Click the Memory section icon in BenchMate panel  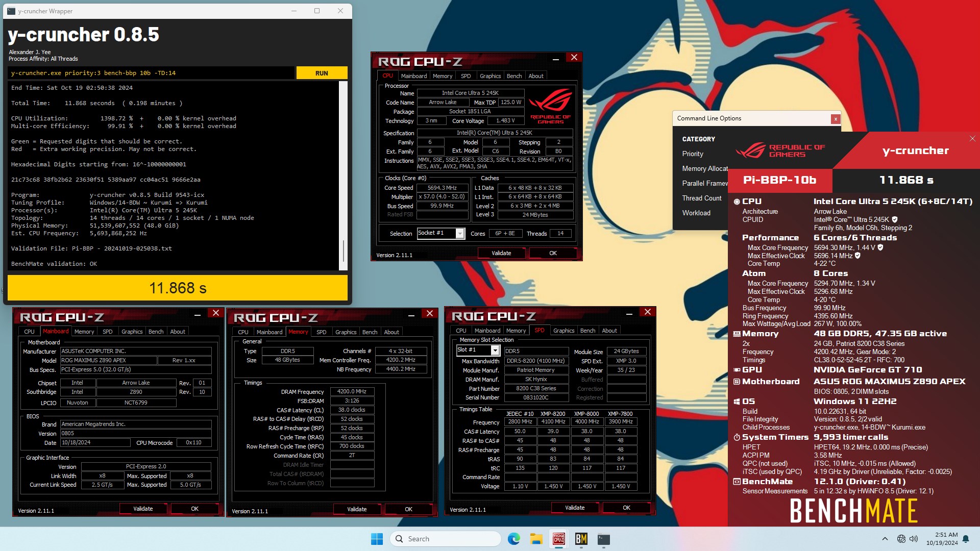[737, 334]
